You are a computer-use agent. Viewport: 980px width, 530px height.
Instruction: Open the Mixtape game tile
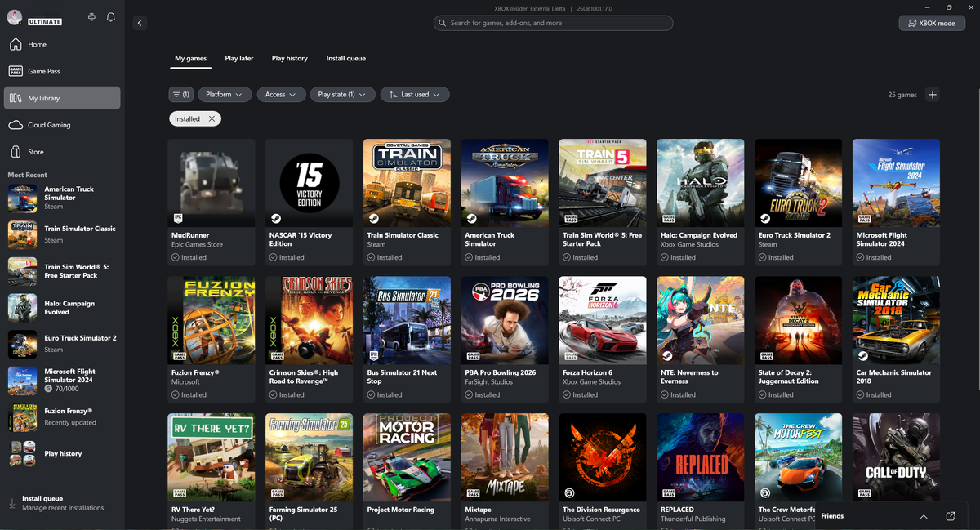pos(505,471)
